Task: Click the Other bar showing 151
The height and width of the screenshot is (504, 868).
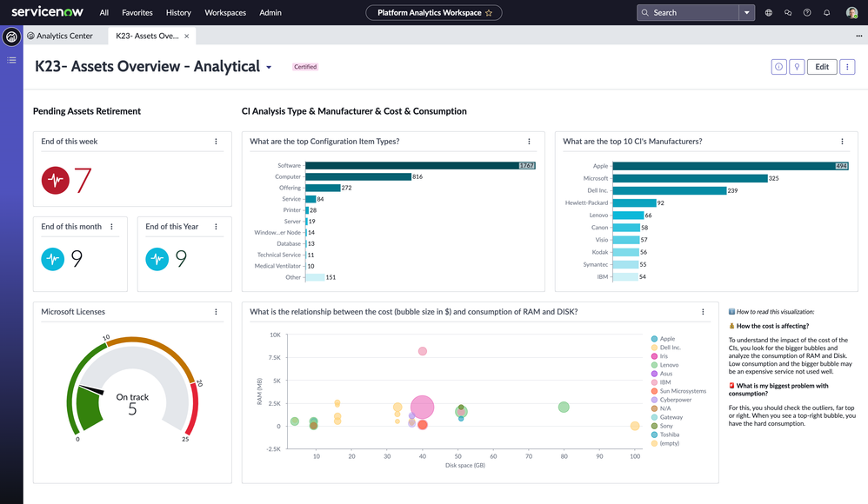Action: click(315, 277)
